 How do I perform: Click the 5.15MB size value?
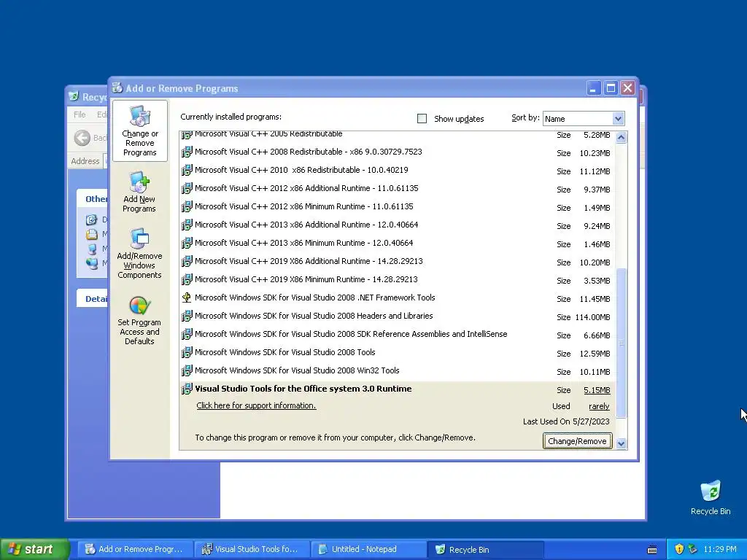pos(597,390)
